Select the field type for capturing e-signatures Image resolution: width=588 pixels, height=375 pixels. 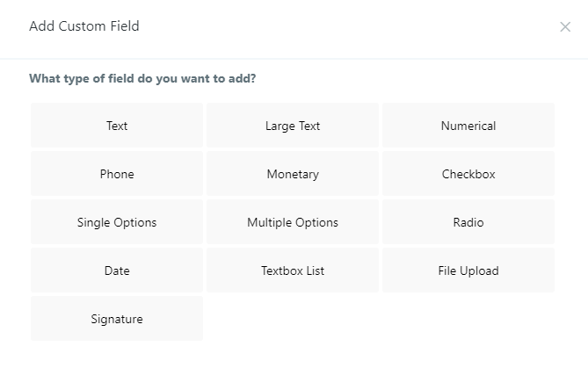117,319
